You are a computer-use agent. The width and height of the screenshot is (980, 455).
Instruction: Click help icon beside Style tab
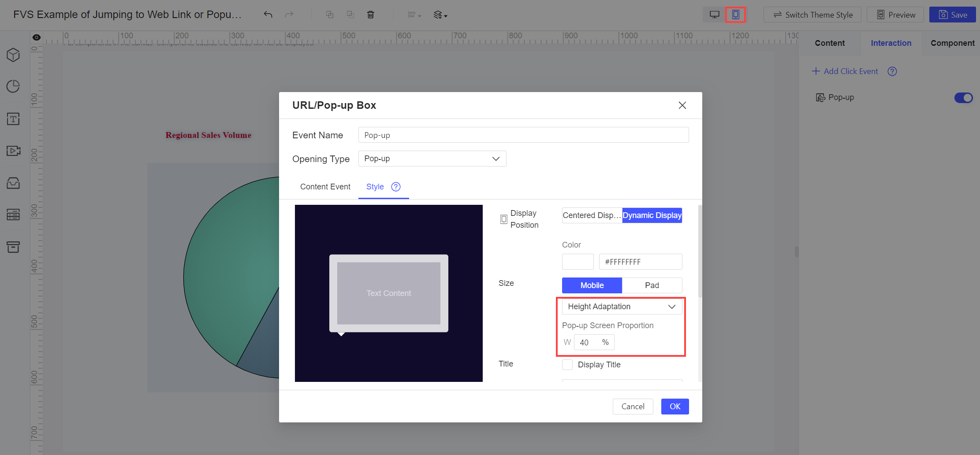[396, 187]
